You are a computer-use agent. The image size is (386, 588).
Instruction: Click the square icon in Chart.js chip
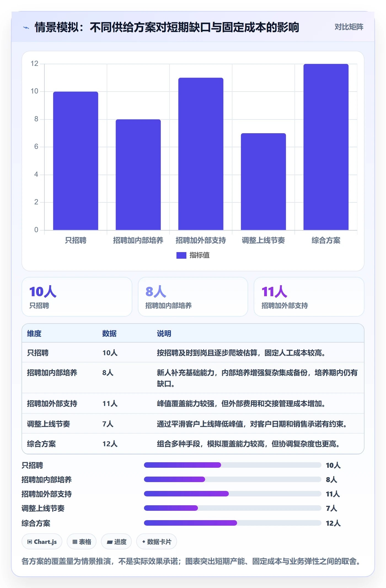tap(30, 542)
